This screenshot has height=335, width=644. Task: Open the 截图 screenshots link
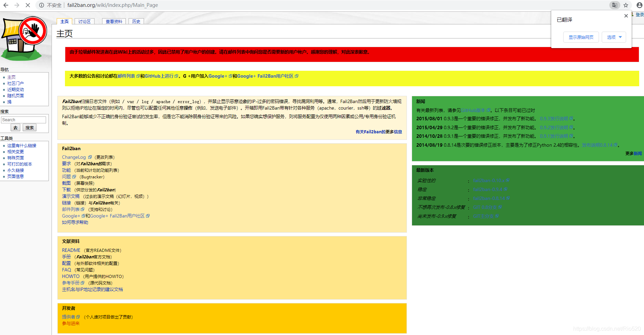point(66,183)
